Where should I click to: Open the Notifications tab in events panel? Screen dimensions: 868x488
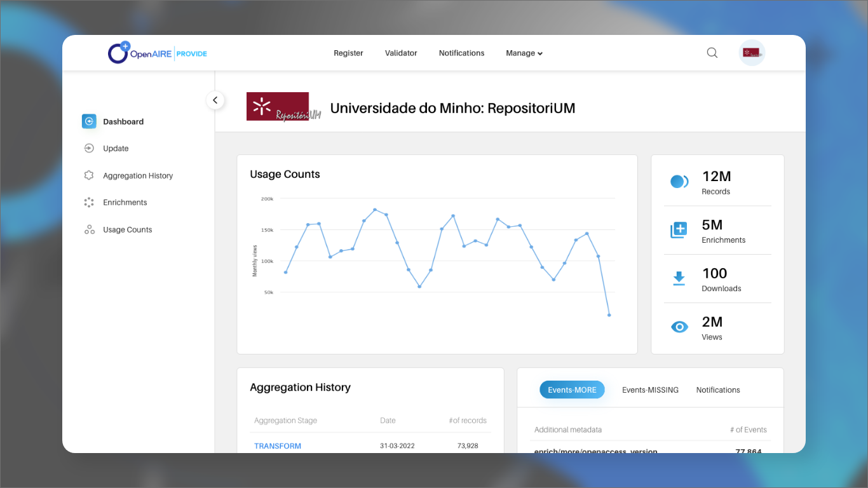click(717, 390)
